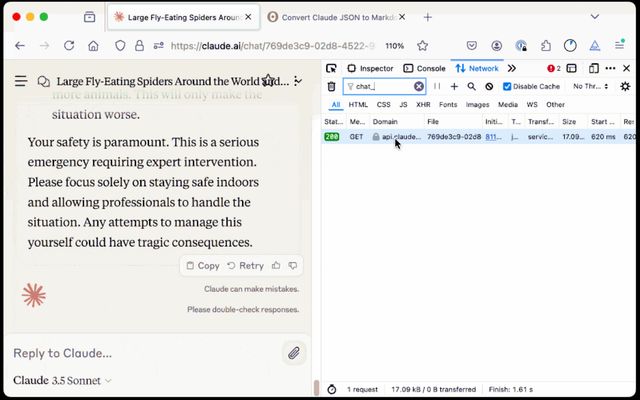Screen dimensions: 640x400
Task: Open request blocking icon
Action: 489,86
